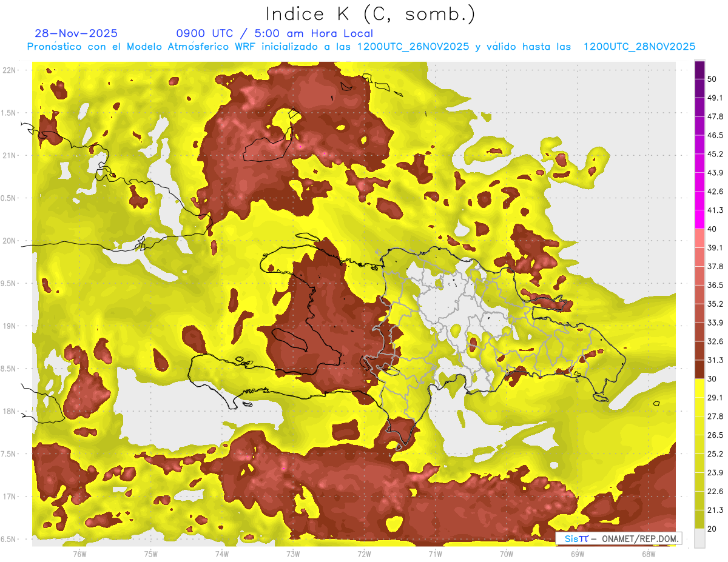Click the "72W" longitude label
The image size is (728, 562).
tap(364, 553)
